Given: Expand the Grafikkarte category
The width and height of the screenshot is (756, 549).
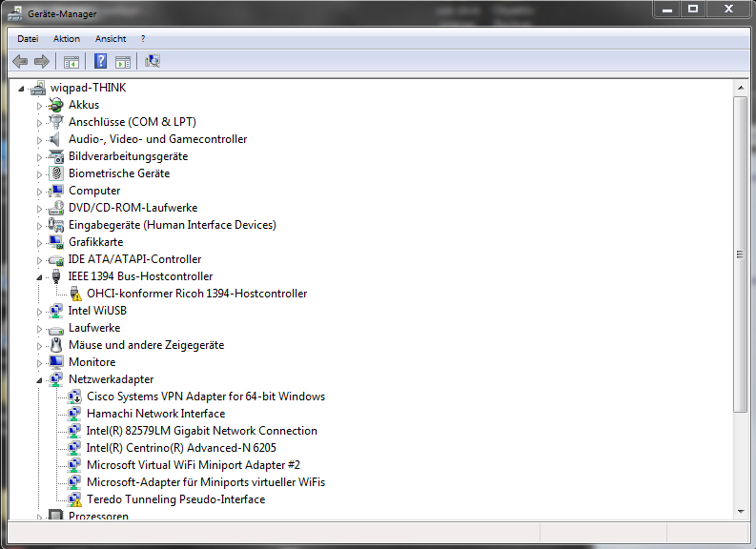Looking at the screenshot, I should tap(39, 243).
